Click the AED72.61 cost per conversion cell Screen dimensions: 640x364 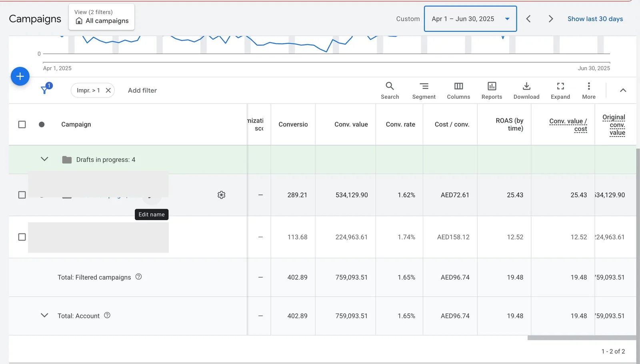coord(455,195)
